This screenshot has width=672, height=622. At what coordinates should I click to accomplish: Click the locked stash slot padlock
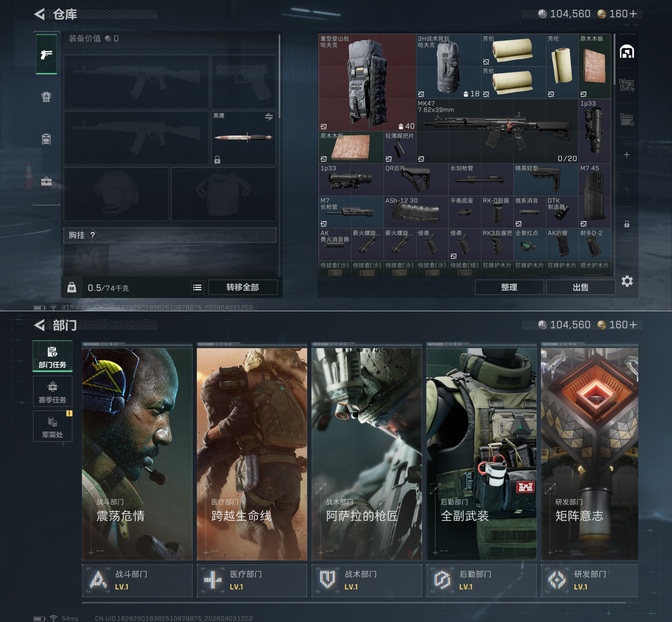click(627, 224)
